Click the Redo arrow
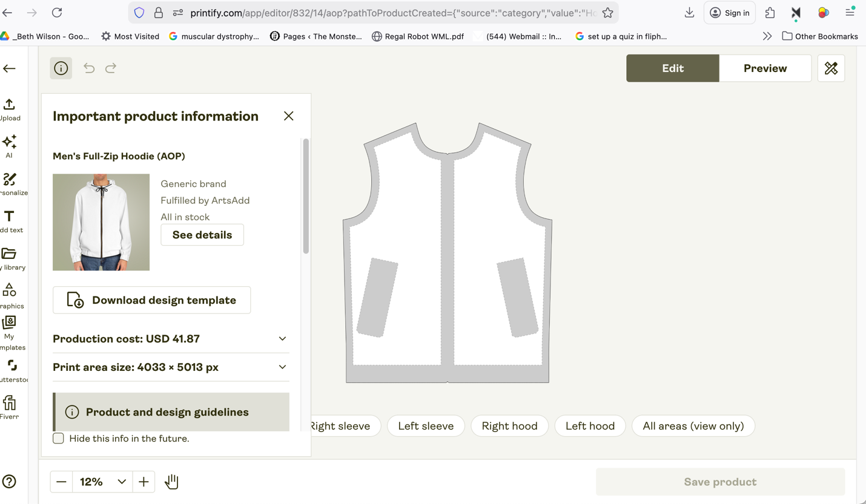 tap(111, 68)
